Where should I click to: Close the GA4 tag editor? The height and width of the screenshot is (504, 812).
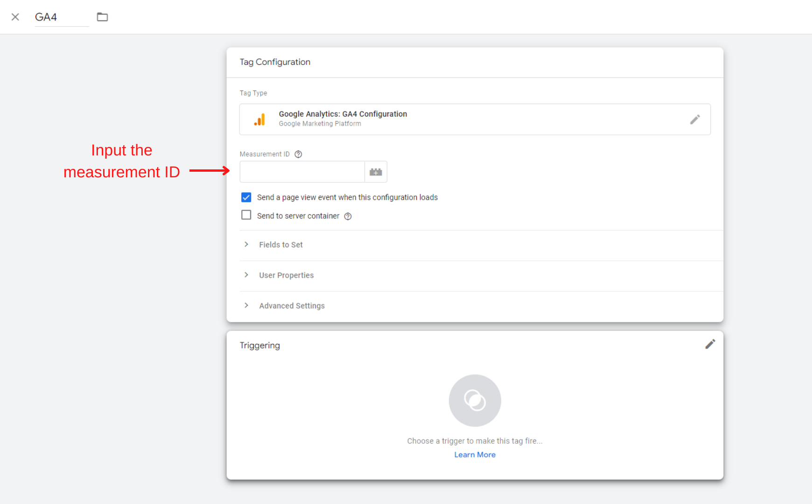[15, 17]
